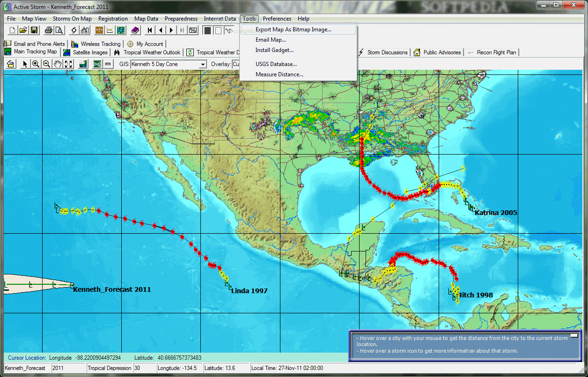Click the Overlay combo box field

pyautogui.click(x=236, y=64)
